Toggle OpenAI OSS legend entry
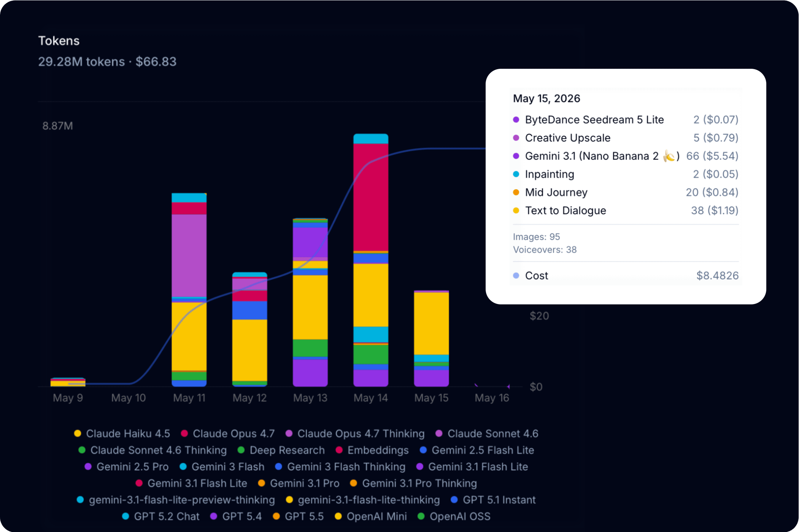The image size is (799, 532). coord(454,516)
